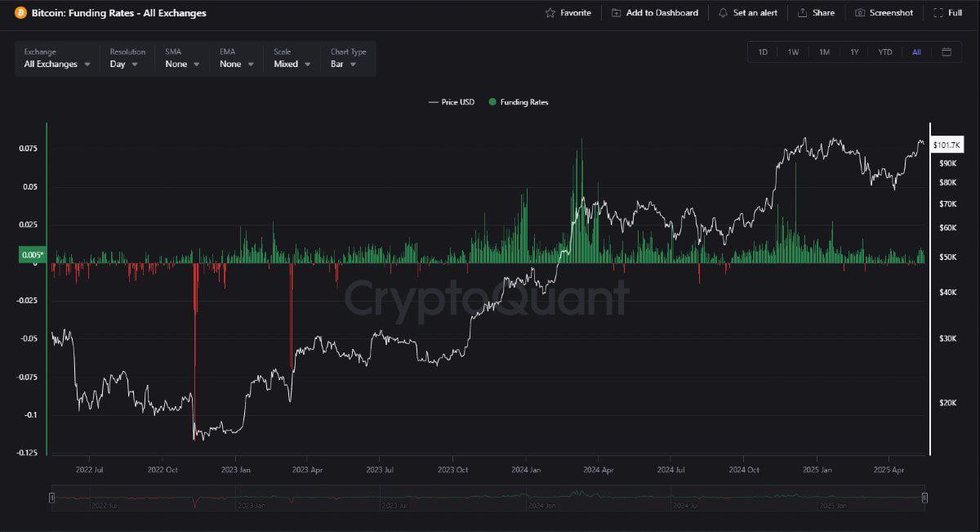Click the Favorite star icon
980x532 pixels.
click(x=550, y=13)
